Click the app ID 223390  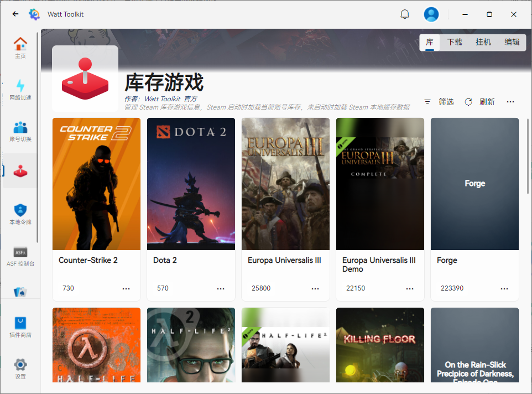(452, 288)
